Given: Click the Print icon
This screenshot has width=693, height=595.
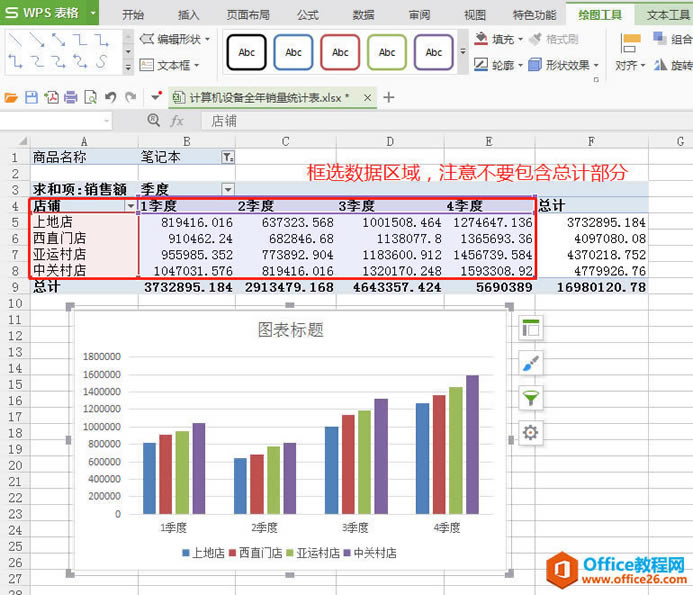Looking at the screenshot, I should pyautogui.click(x=71, y=98).
